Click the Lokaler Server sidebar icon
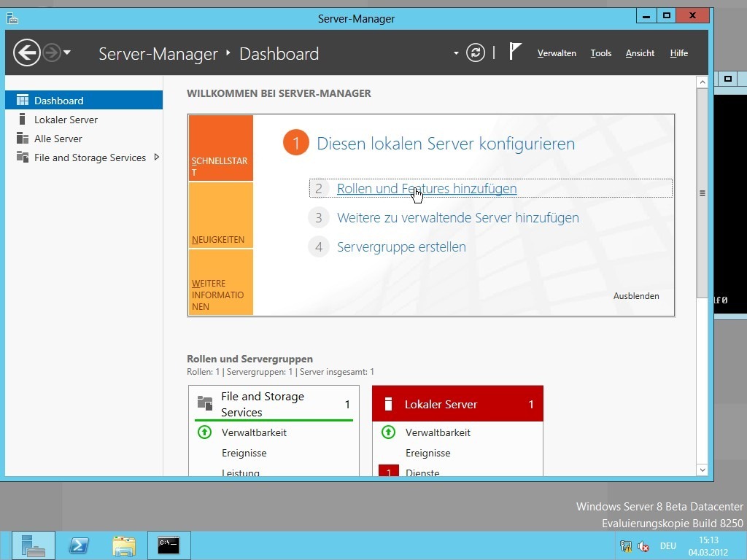 pos(22,119)
